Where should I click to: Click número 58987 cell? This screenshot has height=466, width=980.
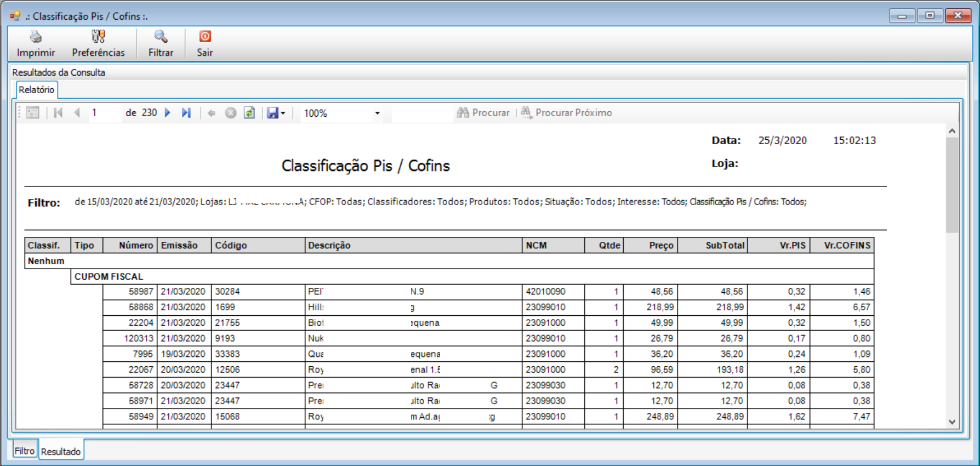point(130,292)
